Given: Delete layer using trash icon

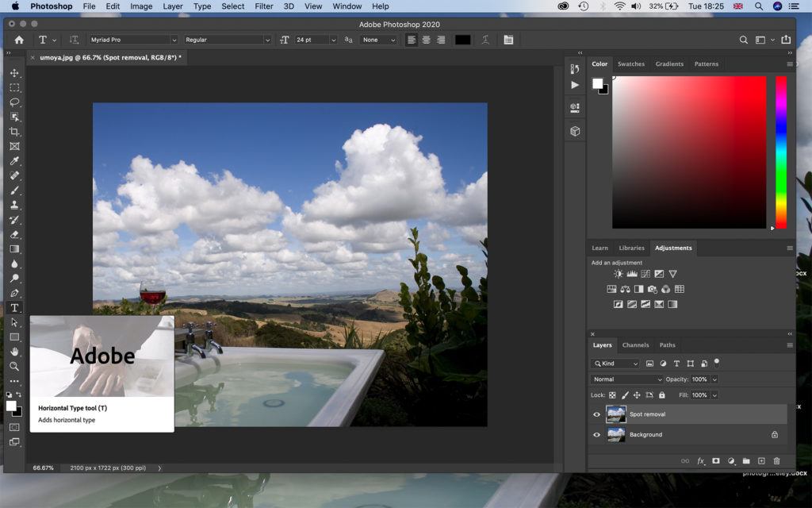Looking at the screenshot, I should 776,461.
